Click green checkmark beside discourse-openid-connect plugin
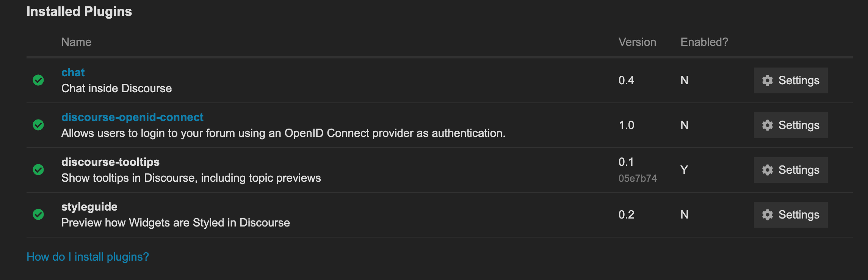868x280 pixels. click(38, 125)
